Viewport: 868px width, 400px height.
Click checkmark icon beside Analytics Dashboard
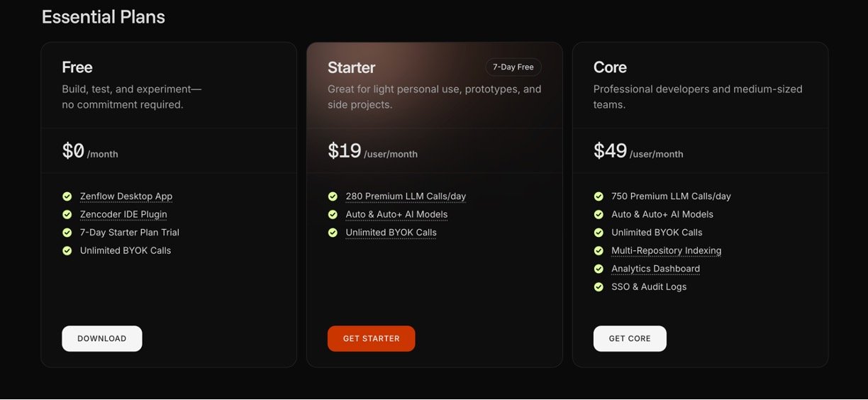pyautogui.click(x=599, y=269)
